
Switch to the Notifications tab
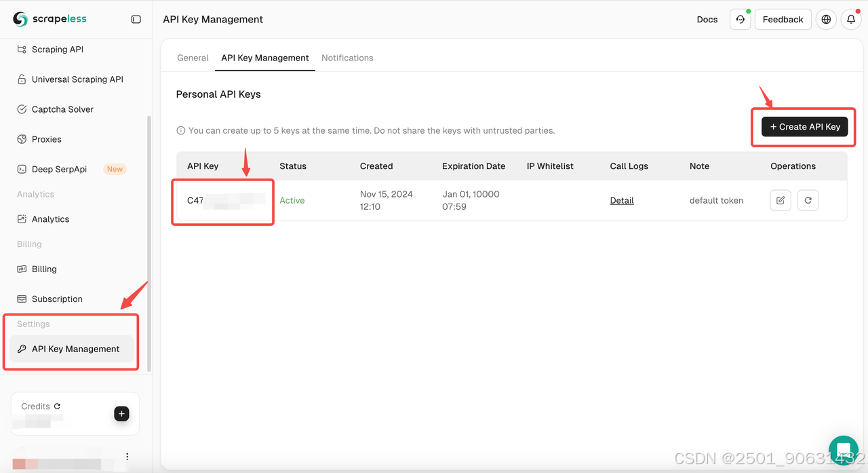coord(347,58)
